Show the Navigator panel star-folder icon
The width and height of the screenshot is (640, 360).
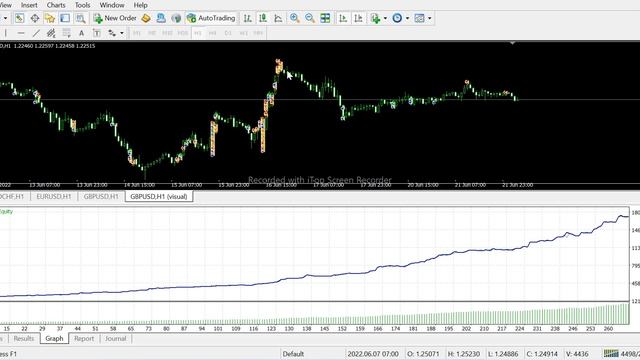tap(50, 18)
